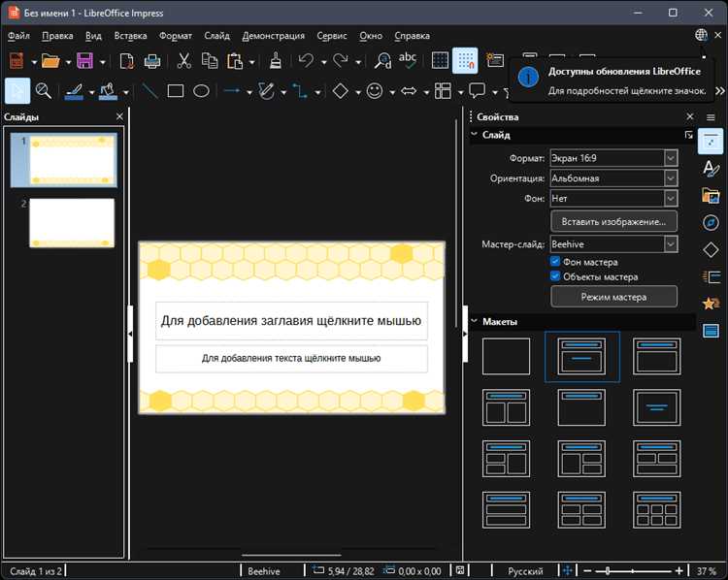Run the abc spelling check
Screen dimensions: 728x580
(408, 60)
